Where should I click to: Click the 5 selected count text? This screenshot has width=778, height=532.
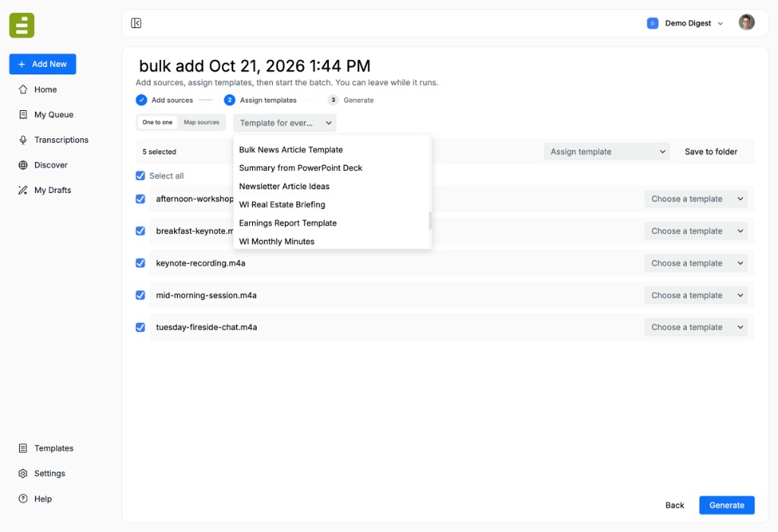click(160, 152)
